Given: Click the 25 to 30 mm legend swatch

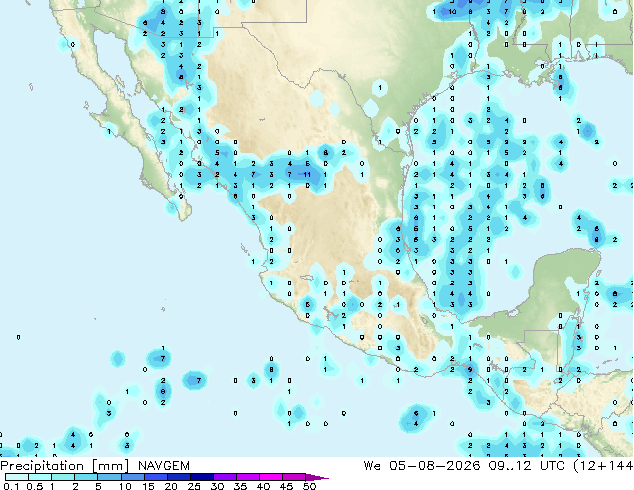Looking at the screenshot, I should point(201,477).
